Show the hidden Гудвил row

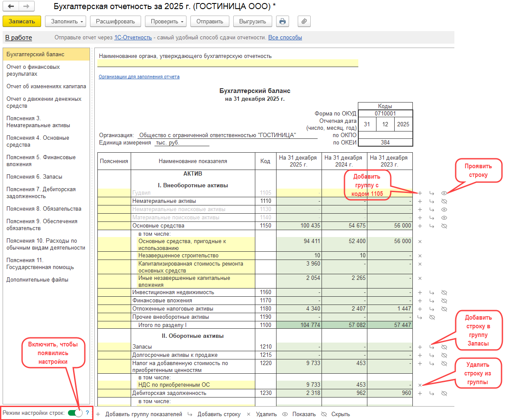[x=444, y=193]
